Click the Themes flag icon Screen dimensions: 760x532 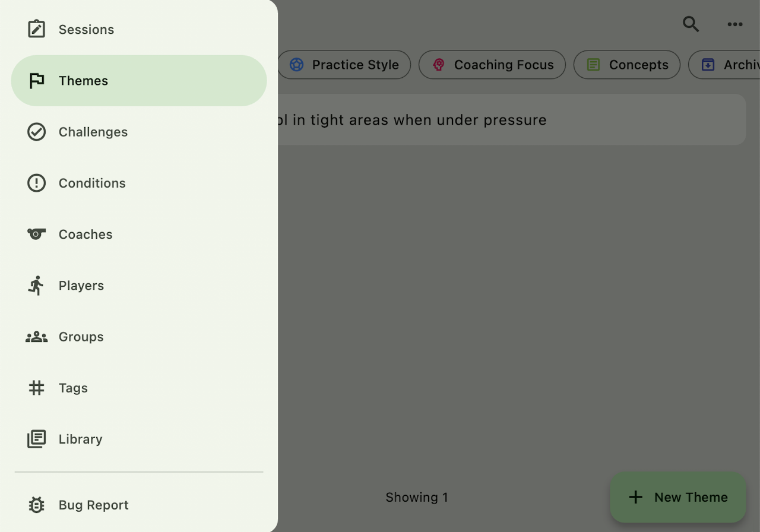point(36,81)
